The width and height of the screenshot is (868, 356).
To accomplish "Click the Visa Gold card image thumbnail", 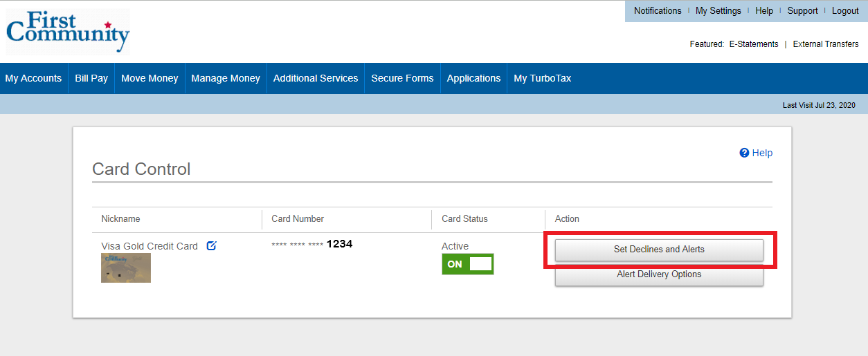I will click(126, 268).
